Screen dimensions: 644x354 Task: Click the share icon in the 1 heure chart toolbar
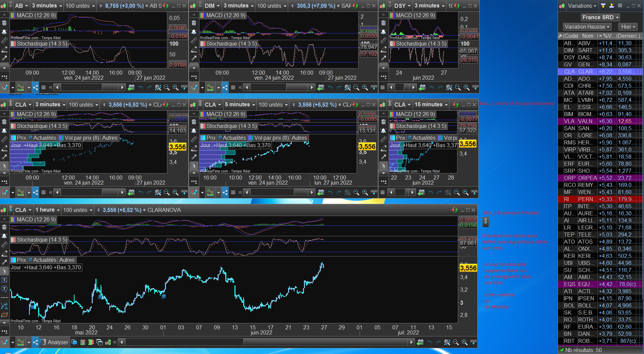pyautogui.click(x=35, y=342)
